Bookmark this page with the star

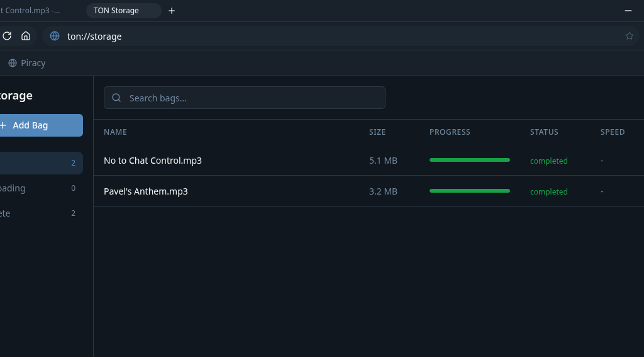[629, 37]
